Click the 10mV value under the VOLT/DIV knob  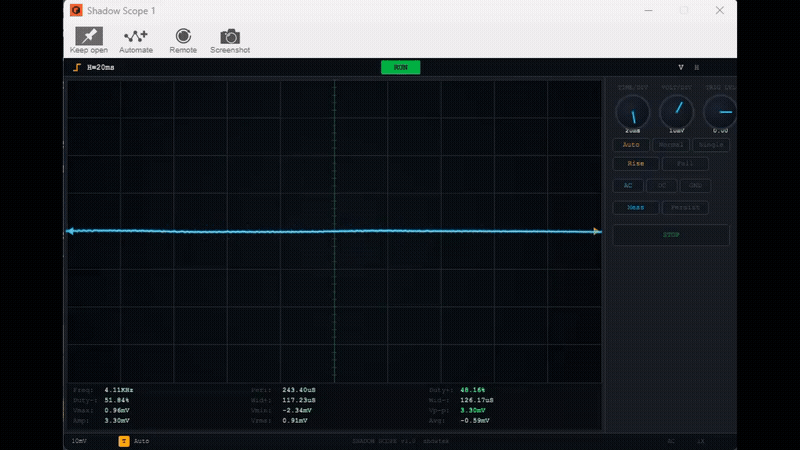tap(677, 131)
